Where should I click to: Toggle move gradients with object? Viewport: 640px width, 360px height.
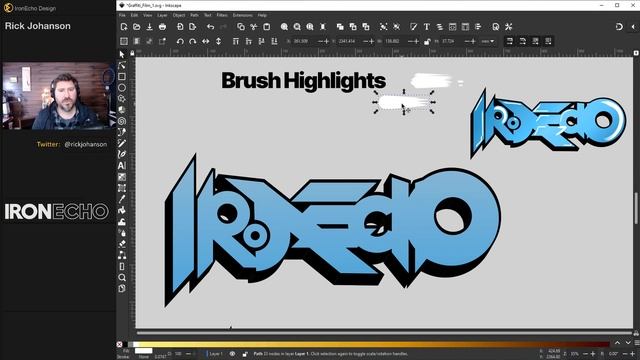536,41
